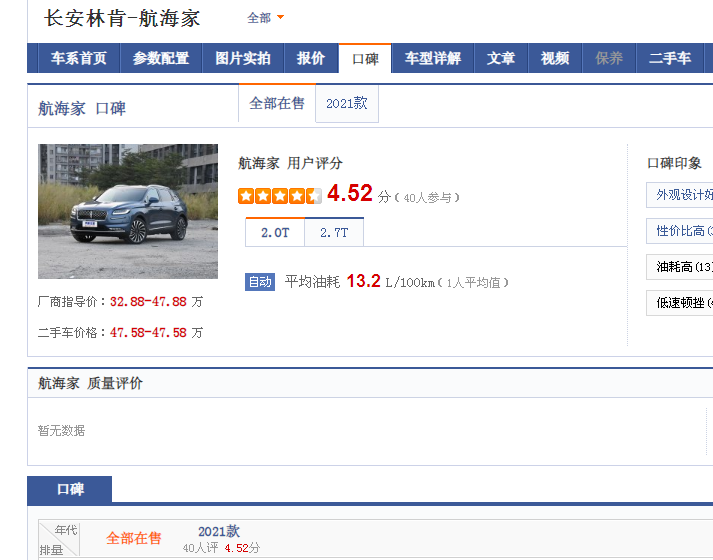Go to the 二手车 nav tab
This screenshot has width=713, height=560.
coord(669,59)
